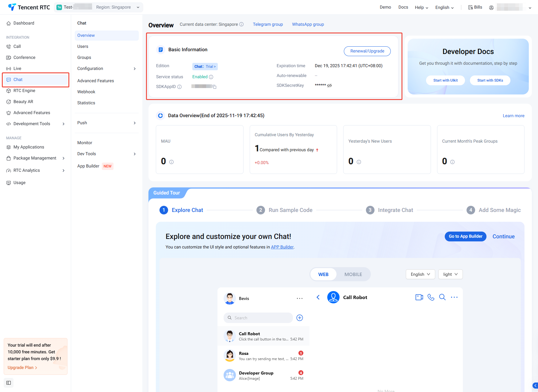Click the phone call icon in chat header
Image resolution: width=538 pixels, height=392 pixels.
click(431, 297)
